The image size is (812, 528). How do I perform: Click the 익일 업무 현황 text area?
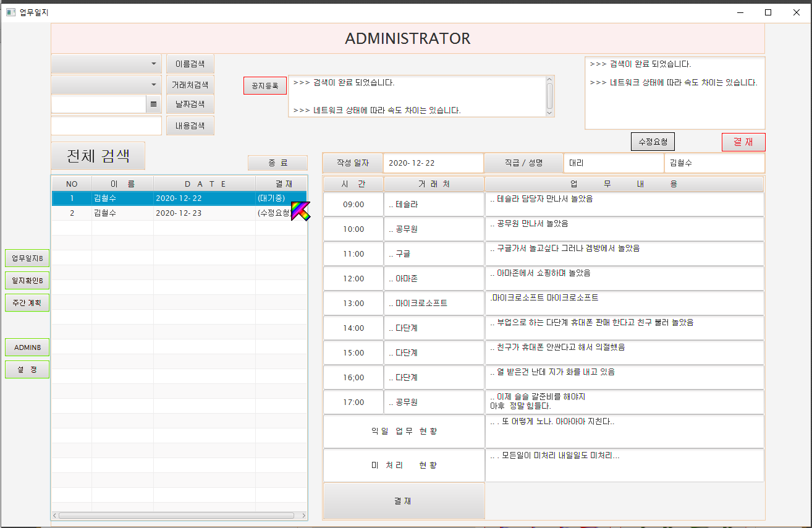click(x=625, y=431)
